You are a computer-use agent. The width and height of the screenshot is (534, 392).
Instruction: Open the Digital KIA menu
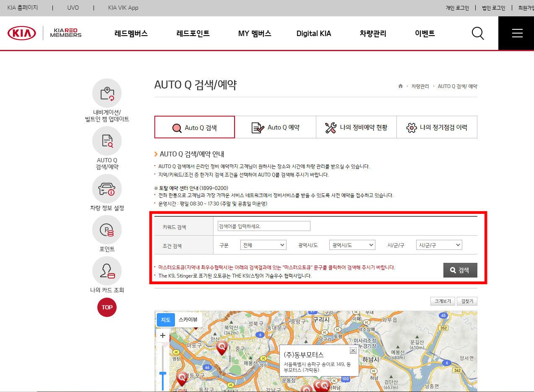click(x=314, y=34)
